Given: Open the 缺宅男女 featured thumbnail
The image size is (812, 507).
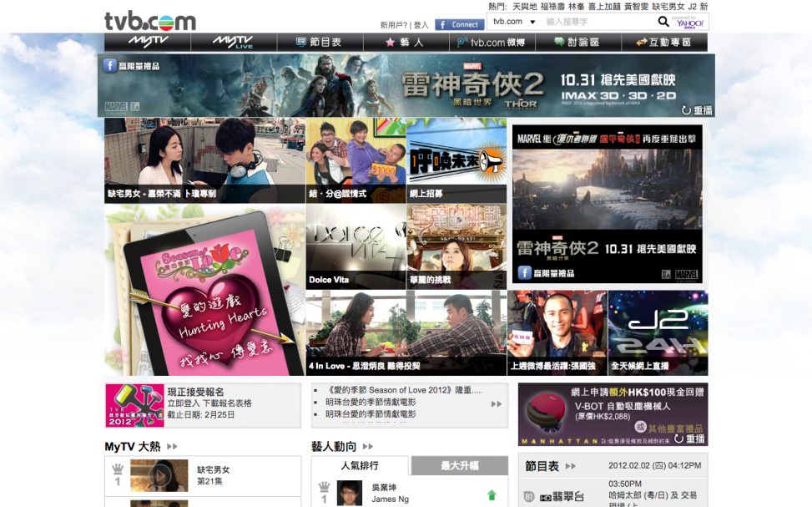Looking at the screenshot, I should 204,160.
